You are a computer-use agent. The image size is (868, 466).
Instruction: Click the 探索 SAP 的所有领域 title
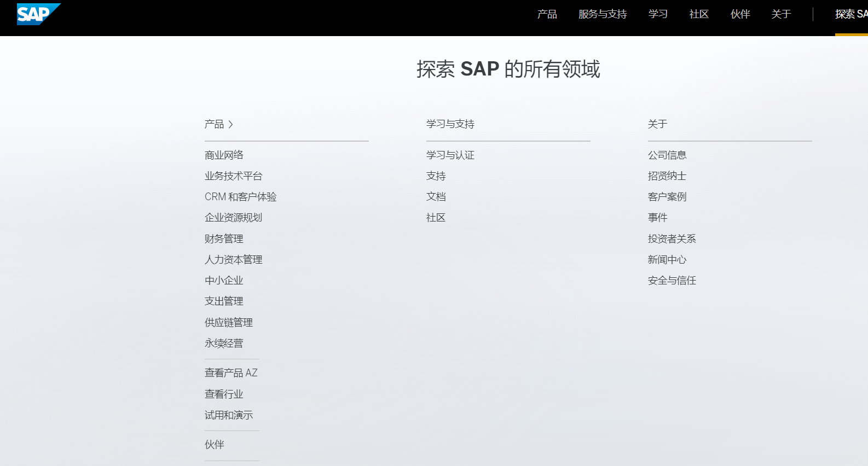tap(508, 69)
